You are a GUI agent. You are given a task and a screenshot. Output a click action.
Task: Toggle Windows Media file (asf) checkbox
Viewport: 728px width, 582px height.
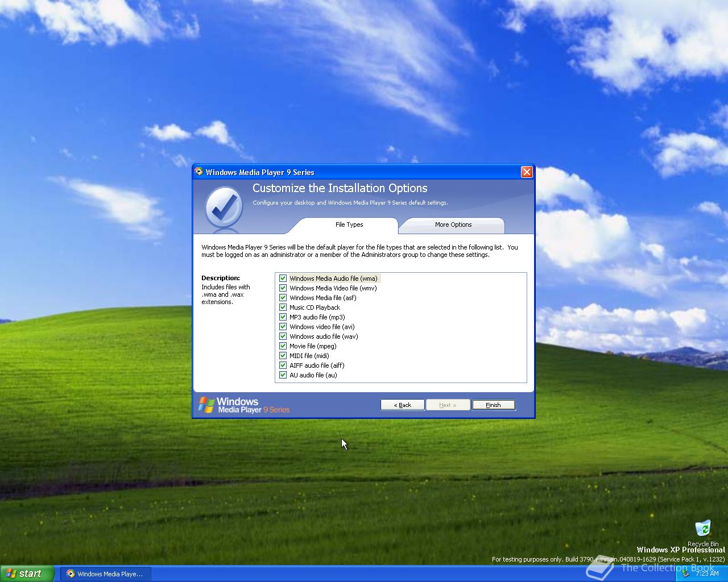tap(283, 298)
